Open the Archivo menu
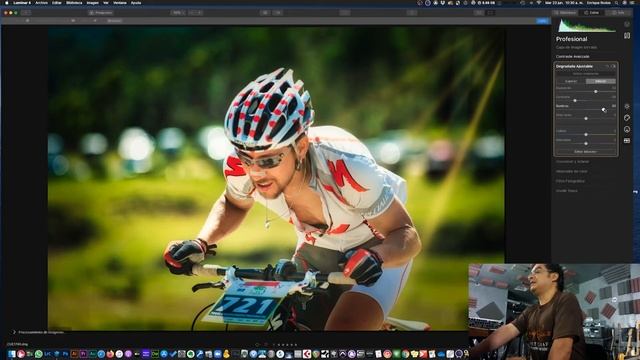The height and width of the screenshot is (360, 640). coord(41,2)
